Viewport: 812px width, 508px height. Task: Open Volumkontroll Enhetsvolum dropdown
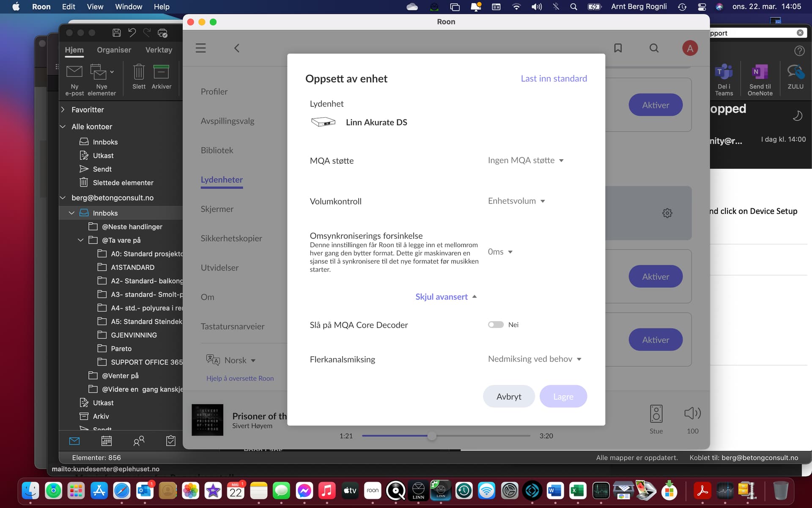click(516, 201)
